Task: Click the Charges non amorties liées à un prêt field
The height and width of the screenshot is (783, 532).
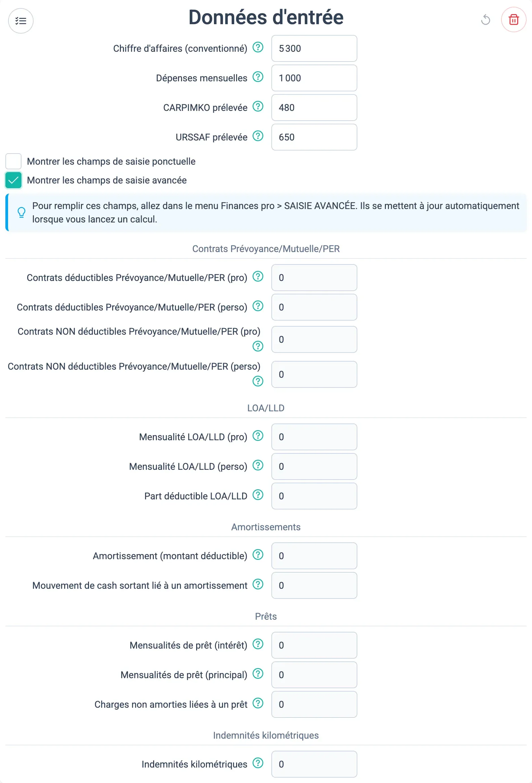Action: (x=314, y=704)
